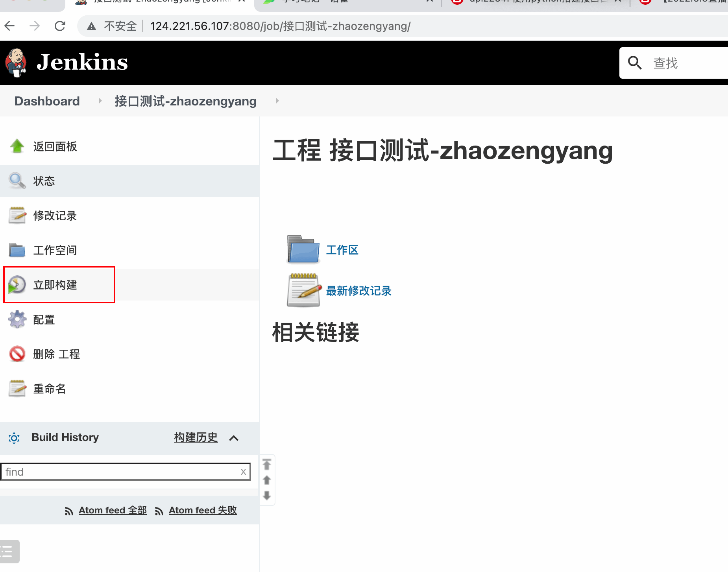Click the large 工作区 folder icon
This screenshot has width=728, height=572.
[303, 249]
